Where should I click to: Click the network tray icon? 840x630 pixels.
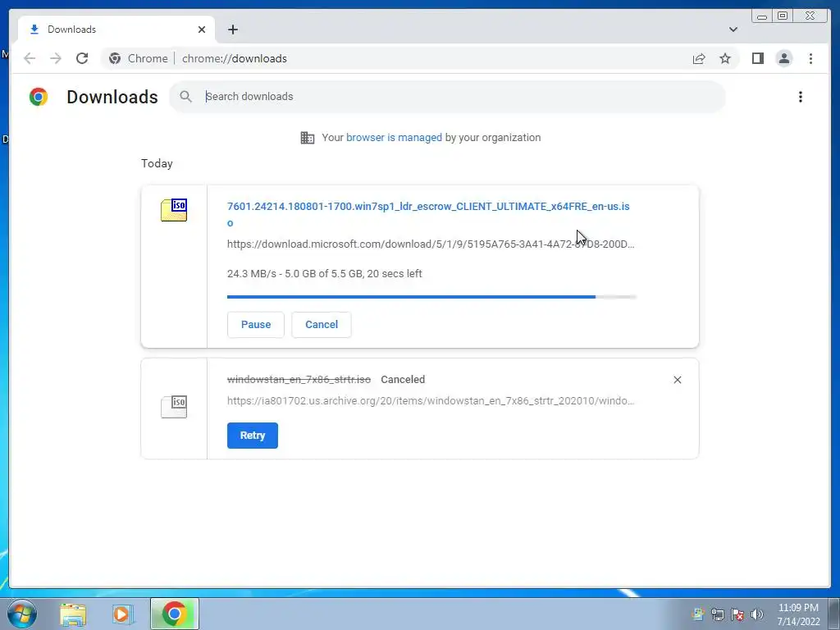pyautogui.click(x=717, y=614)
